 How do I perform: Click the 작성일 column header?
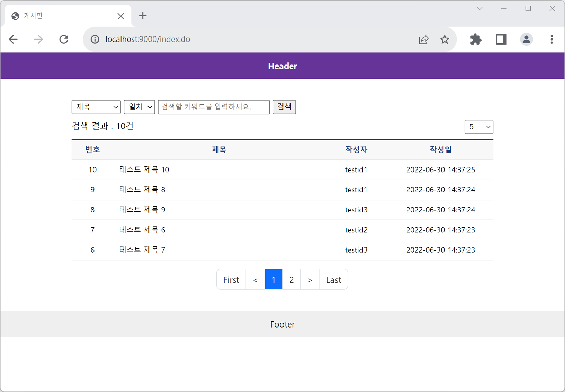[x=440, y=150]
